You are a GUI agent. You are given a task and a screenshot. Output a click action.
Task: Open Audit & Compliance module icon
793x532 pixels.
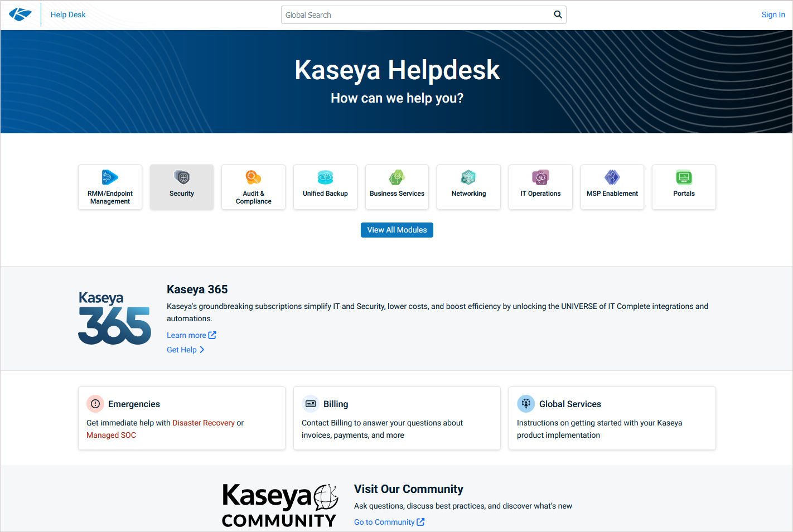tap(254, 177)
